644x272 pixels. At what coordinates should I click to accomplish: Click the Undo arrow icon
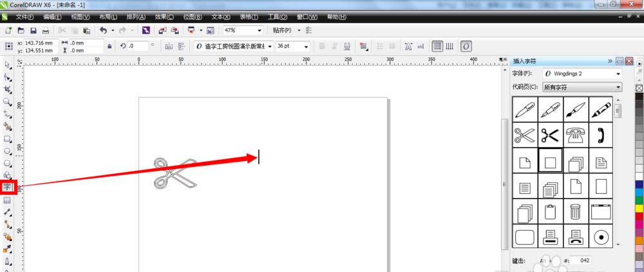[103, 30]
